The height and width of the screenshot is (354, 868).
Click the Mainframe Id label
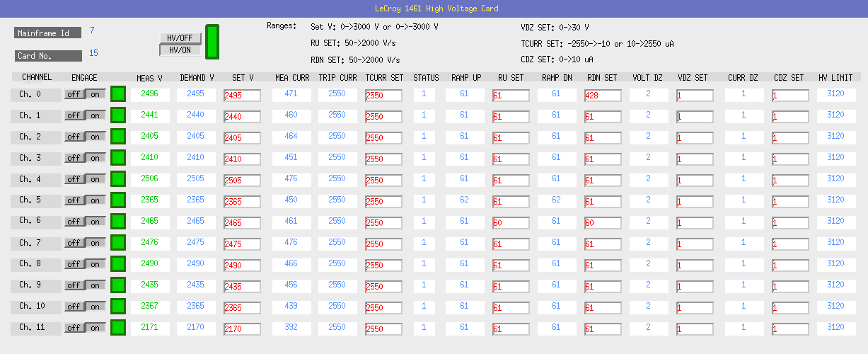[48, 33]
